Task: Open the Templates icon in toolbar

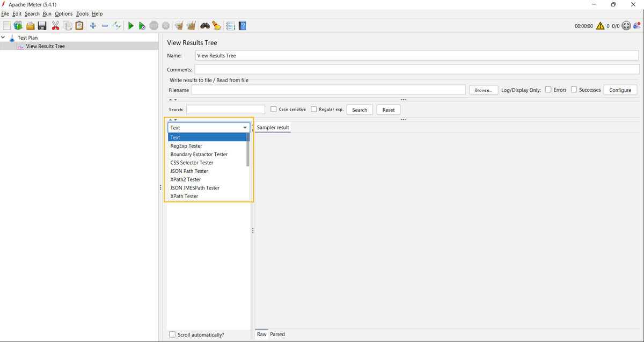Action: (x=18, y=25)
